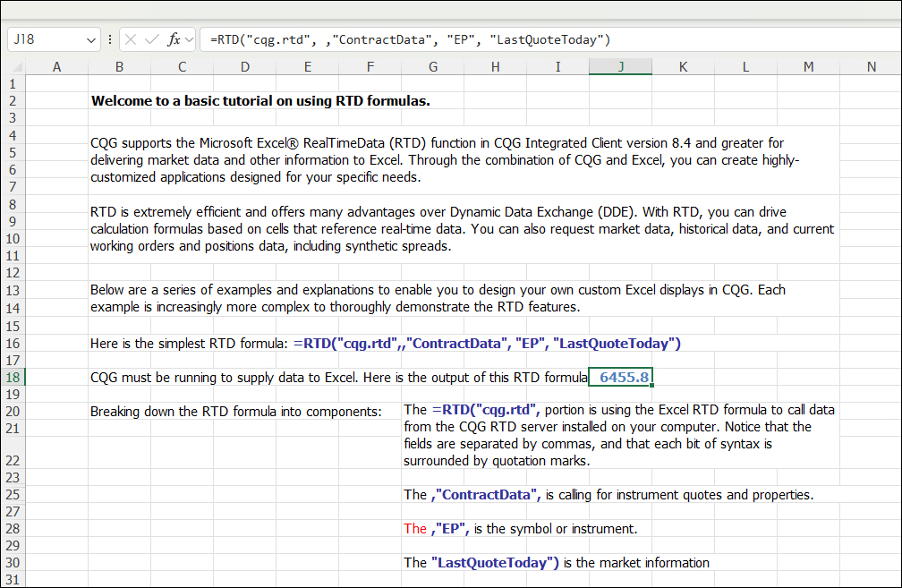Viewport: 902px width, 588px height.
Task: Click the Enter checkmark icon in formula bar
Action: tap(152, 39)
